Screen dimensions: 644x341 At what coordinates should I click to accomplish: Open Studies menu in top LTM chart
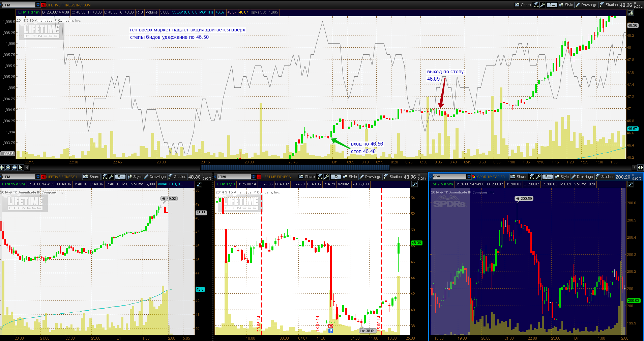pyautogui.click(x=609, y=5)
